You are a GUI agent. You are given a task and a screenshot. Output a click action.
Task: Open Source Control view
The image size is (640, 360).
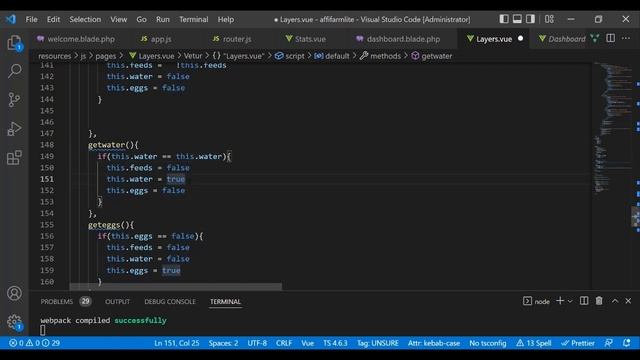click(x=14, y=100)
